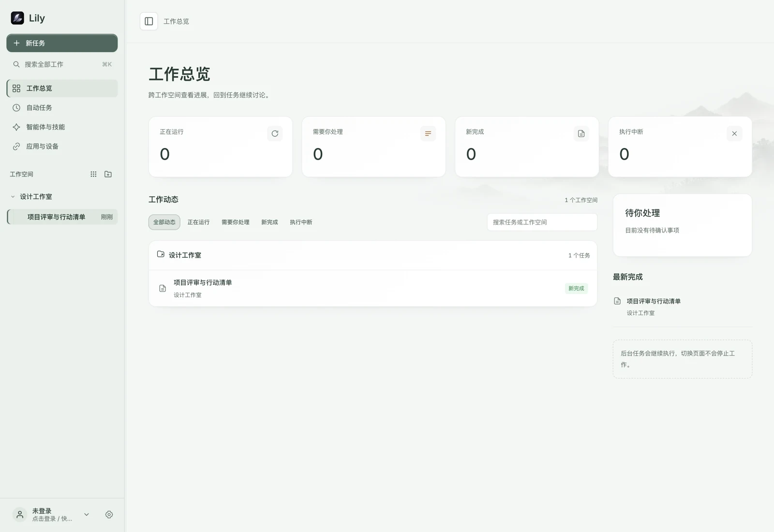Click the document icon on 新完成 card
774x532 pixels.
point(581,133)
